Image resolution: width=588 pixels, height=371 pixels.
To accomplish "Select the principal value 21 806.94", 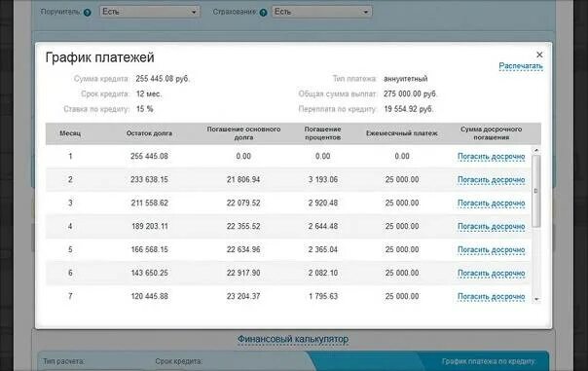I will tap(243, 180).
